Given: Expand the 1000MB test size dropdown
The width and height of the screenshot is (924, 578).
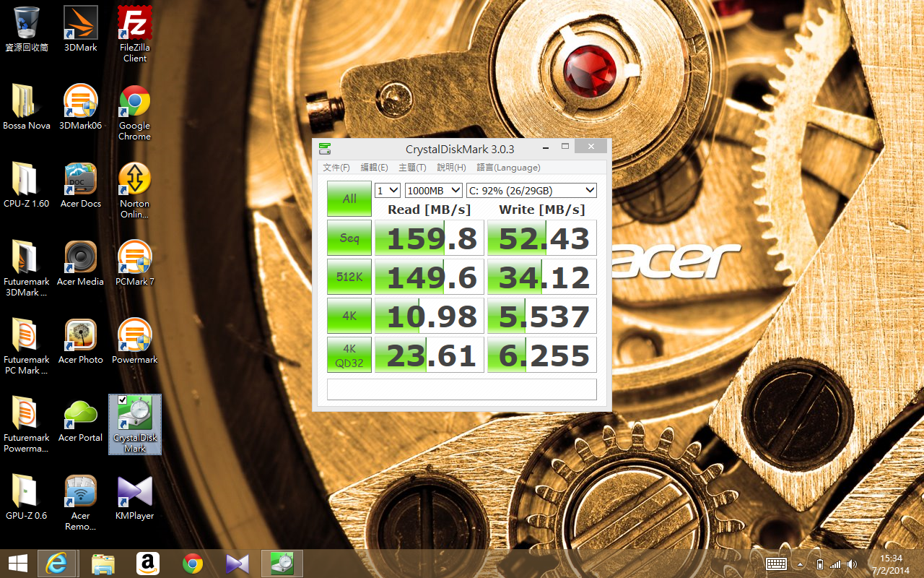Looking at the screenshot, I should (x=433, y=190).
